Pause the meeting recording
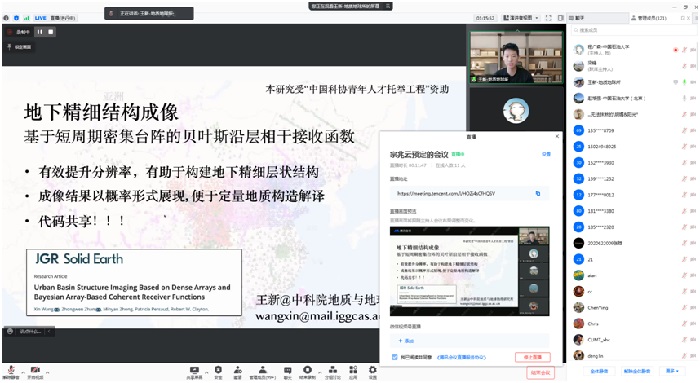The height and width of the screenshot is (383, 700). point(40,32)
